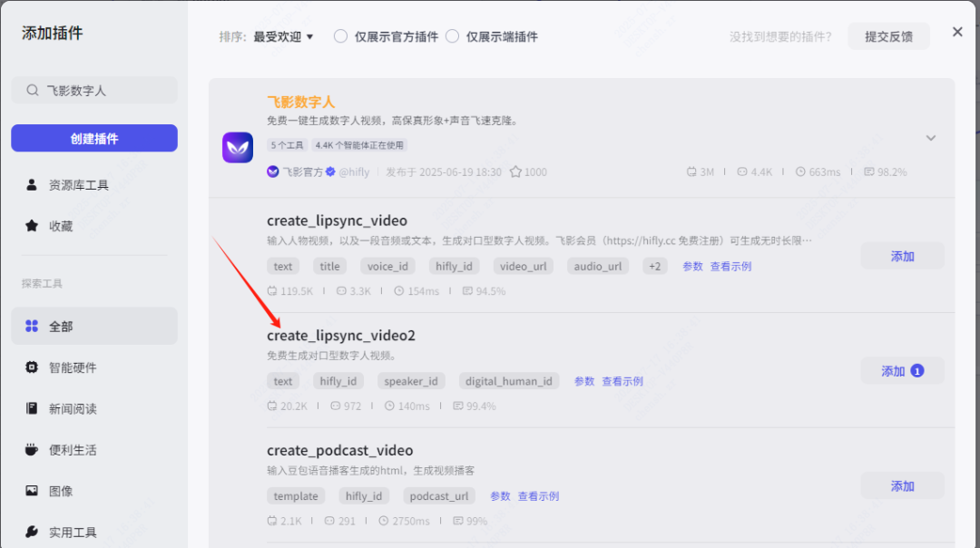Click the 94.5% success rate icon
The image size is (980, 548).
click(467, 291)
